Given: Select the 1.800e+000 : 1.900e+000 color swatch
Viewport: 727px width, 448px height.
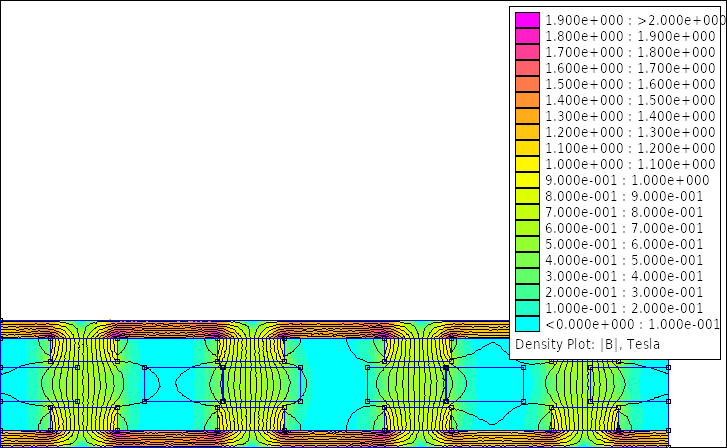Looking at the screenshot, I should coord(527,36).
